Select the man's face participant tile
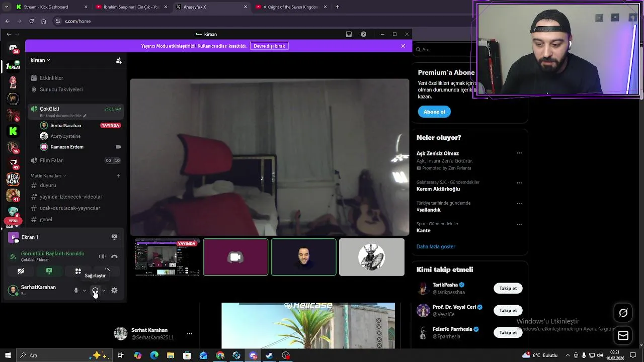This screenshot has height=362, width=644. pyautogui.click(x=303, y=257)
